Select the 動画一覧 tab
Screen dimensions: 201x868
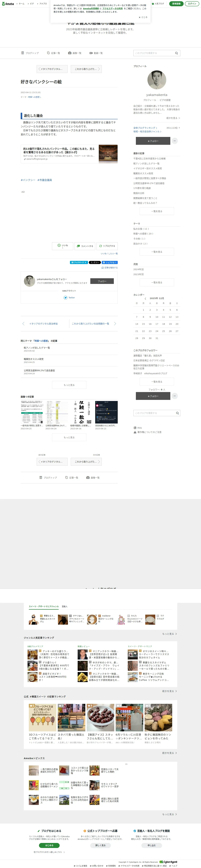coord(96,53)
